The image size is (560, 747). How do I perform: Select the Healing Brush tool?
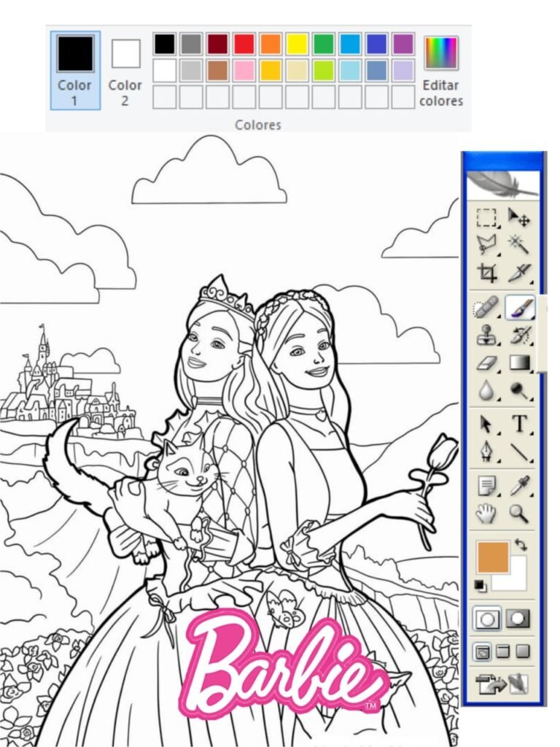486,307
